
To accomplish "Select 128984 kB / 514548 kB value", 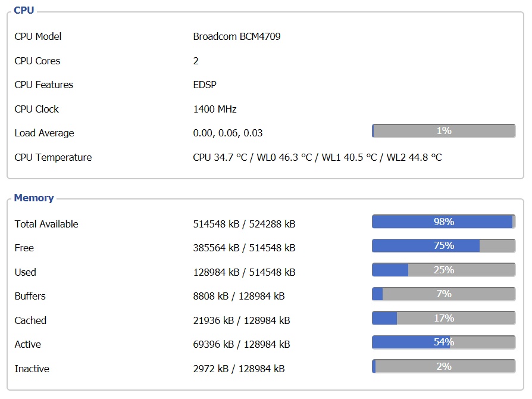I will [x=245, y=272].
